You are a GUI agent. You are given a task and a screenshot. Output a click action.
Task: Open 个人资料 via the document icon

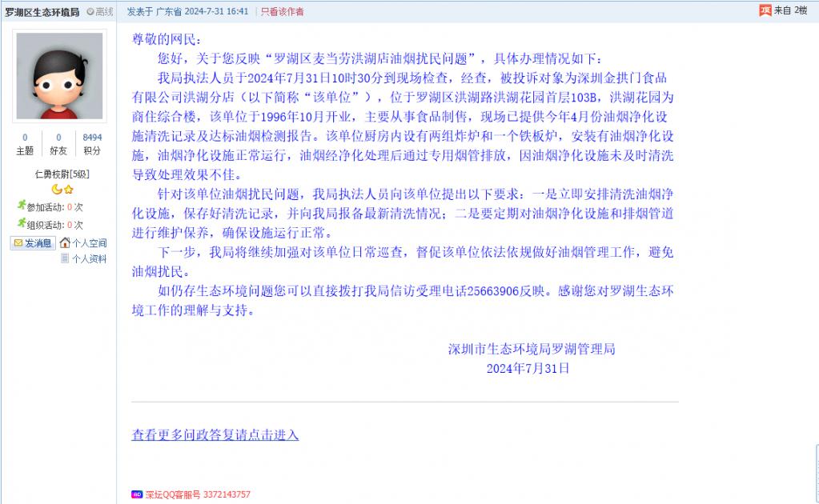65,258
